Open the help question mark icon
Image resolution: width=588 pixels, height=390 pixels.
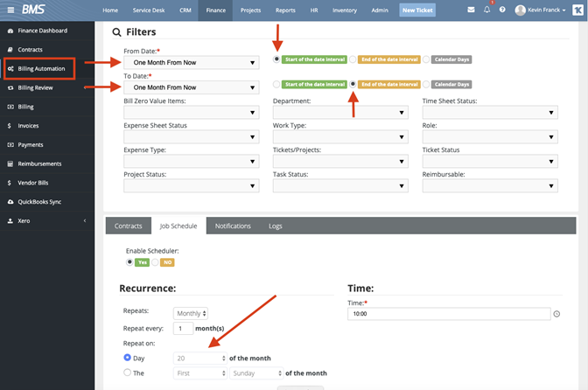tap(502, 10)
